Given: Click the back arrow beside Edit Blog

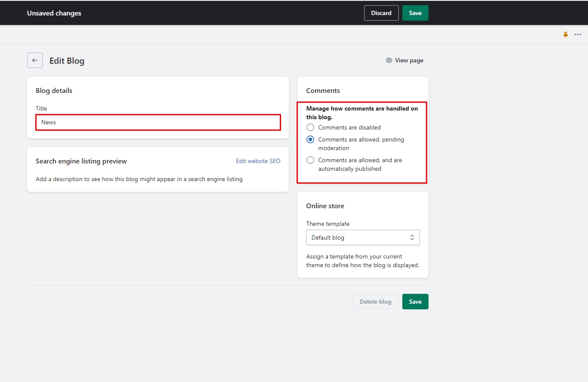Looking at the screenshot, I should 35,60.
